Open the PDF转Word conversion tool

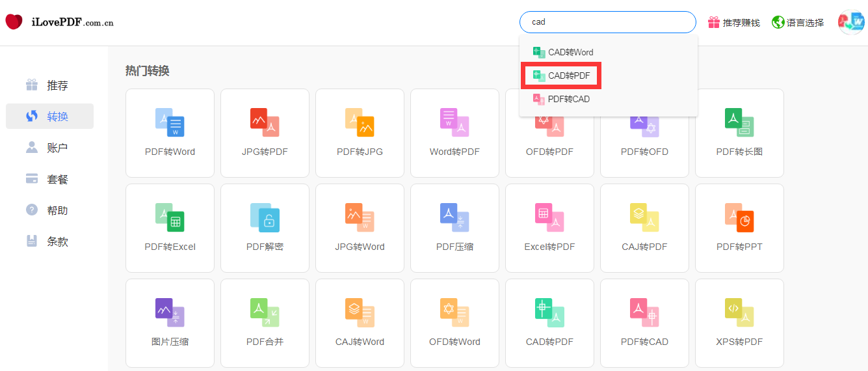pyautogui.click(x=170, y=133)
